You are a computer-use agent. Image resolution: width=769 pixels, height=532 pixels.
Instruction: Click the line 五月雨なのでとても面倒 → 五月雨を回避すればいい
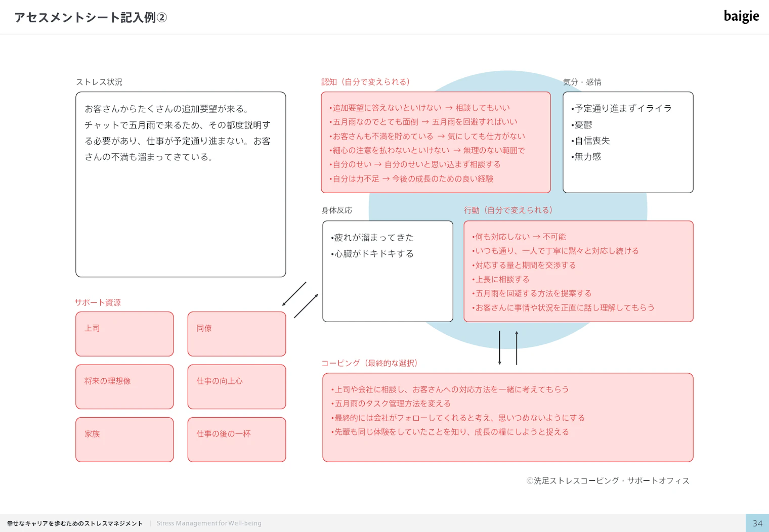(423, 122)
